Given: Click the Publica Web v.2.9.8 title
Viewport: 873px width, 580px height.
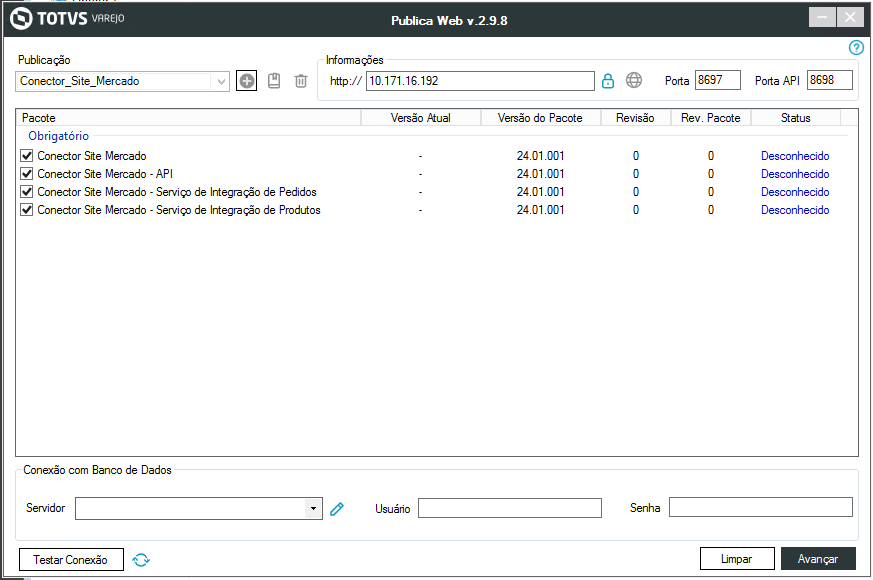Looking at the screenshot, I should point(449,21).
